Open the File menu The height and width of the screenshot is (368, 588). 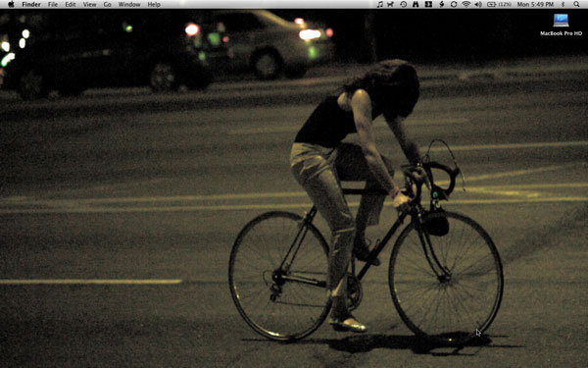[x=53, y=5]
